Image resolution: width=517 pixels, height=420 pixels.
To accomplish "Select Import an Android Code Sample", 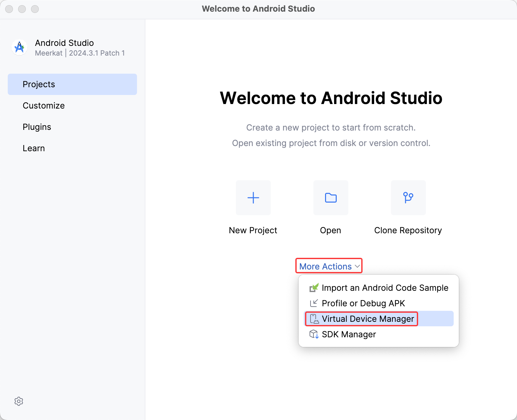I will pyautogui.click(x=385, y=288).
